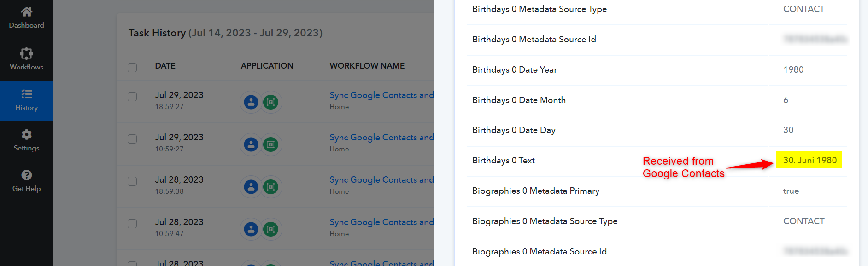The width and height of the screenshot is (868, 266).
Task: Click Google Contacts icon in first row
Action: [251, 102]
